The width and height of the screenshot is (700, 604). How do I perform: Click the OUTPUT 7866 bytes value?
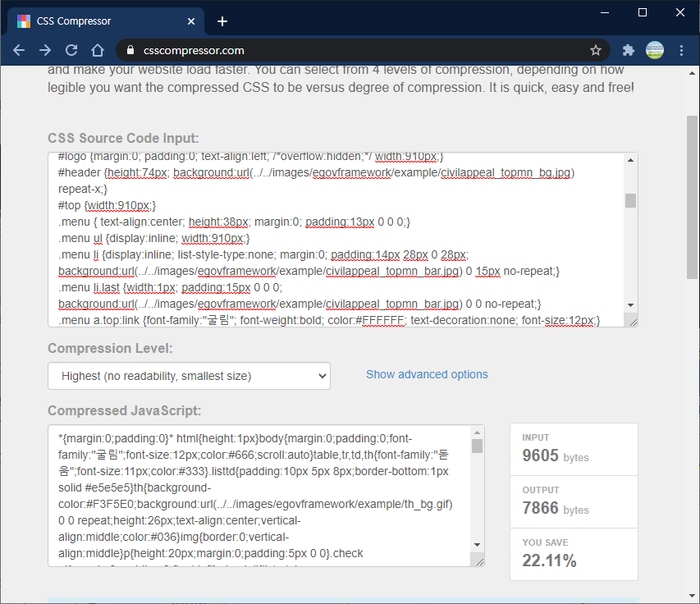[556, 508]
